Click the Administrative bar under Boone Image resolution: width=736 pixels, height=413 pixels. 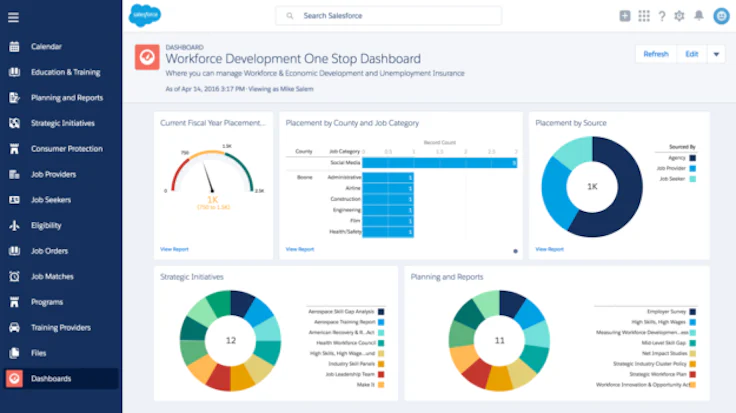(388, 177)
